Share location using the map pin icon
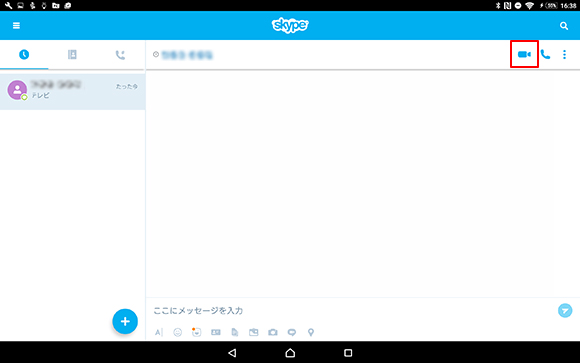Image resolution: width=580 pixels, height=363 pixels. tap(311, 332)
